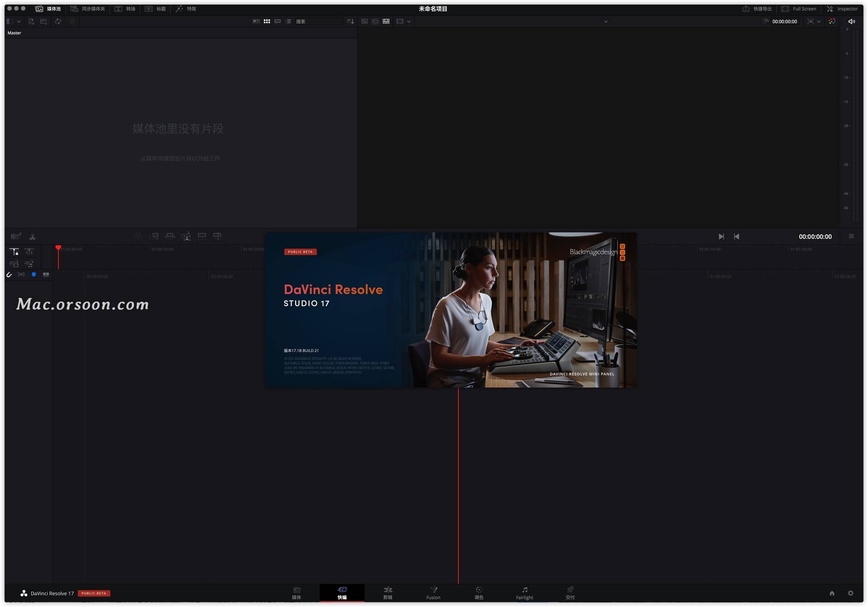The image size is (868, 607).
Task: Click the split clip scissors icon
Action: [33, 237]
